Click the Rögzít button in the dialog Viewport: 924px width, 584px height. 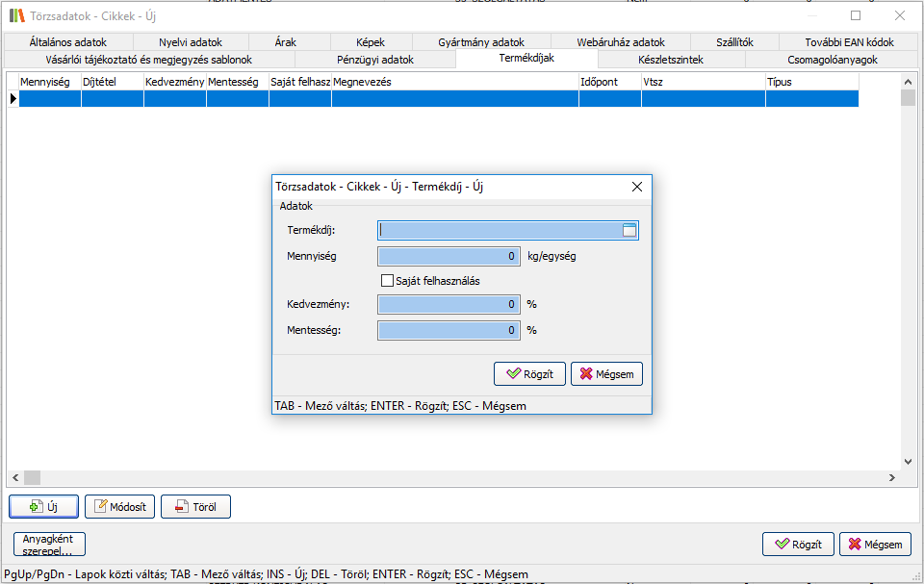pyautogui.click(x=529, y=373)
